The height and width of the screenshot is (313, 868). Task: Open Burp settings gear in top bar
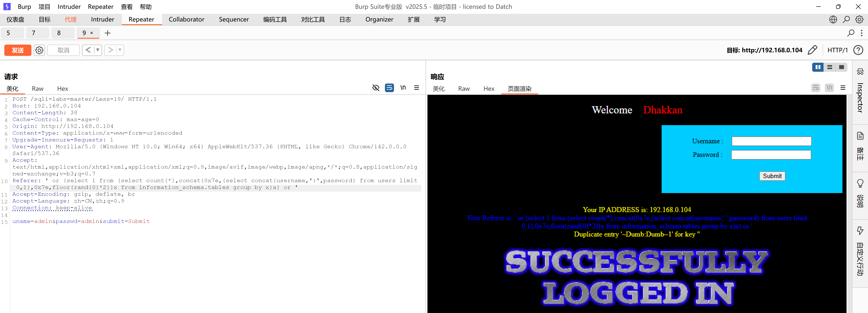859,19
